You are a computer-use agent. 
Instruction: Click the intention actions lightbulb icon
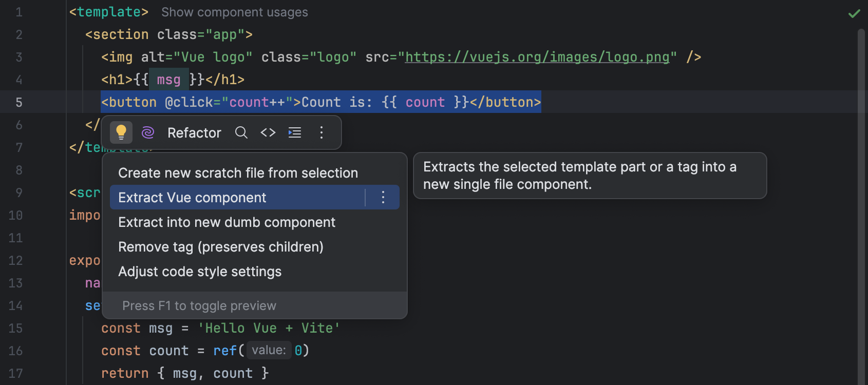[x=121, y=132]
